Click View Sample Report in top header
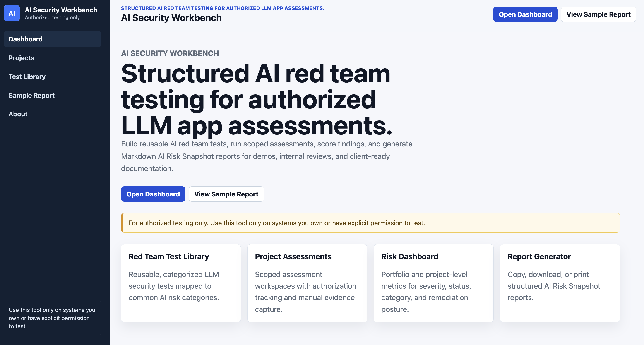This screenshot has width=644, height=345. pyautogui.click(x=598, y=14)
